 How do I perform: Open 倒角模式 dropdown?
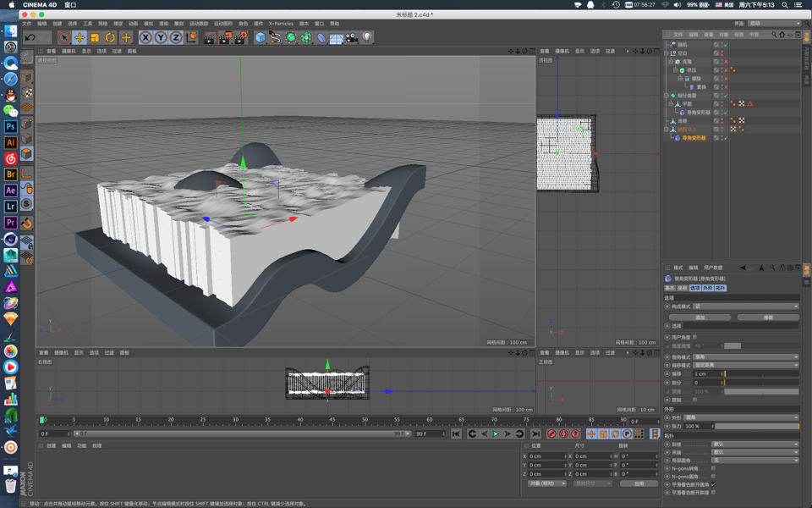[746, 357]
